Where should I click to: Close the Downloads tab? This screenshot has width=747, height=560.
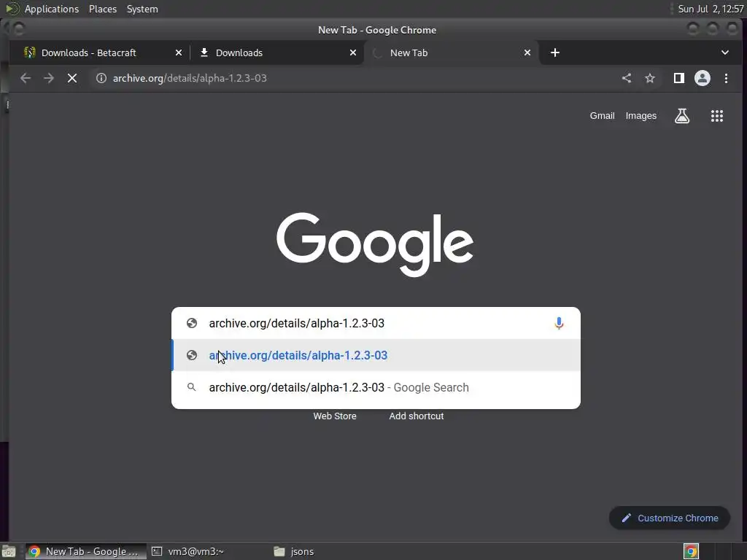click(353, 52)
